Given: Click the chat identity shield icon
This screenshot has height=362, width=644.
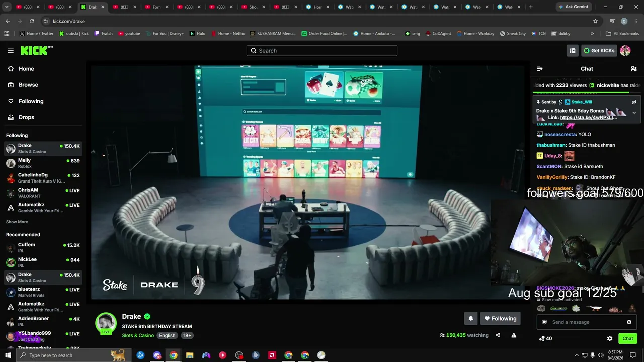Looking at the screenshot, I should (544, 322).
